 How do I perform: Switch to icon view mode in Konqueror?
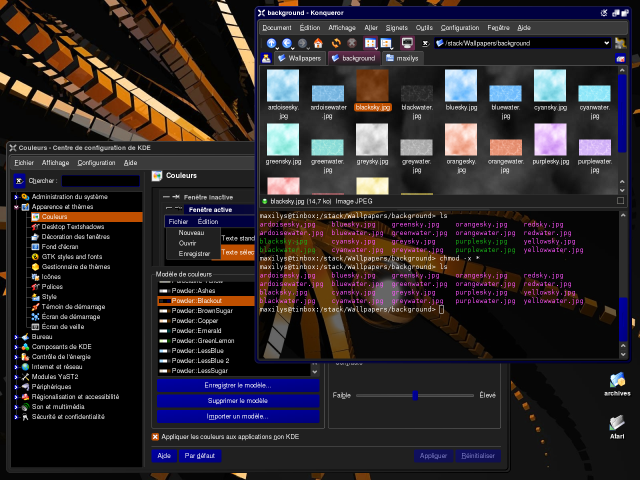pyautogui.click(x=370, y=43)
